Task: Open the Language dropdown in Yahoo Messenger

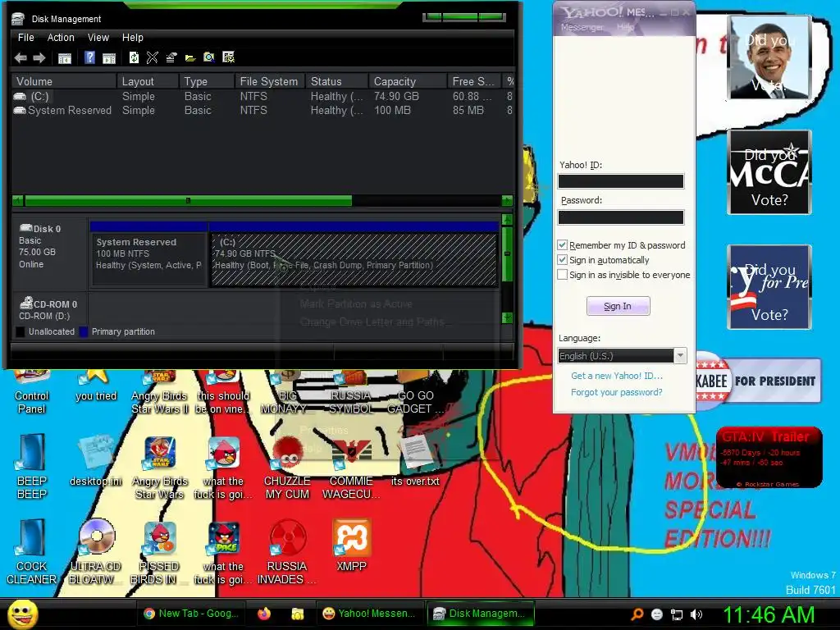Action: coord(680,356)
